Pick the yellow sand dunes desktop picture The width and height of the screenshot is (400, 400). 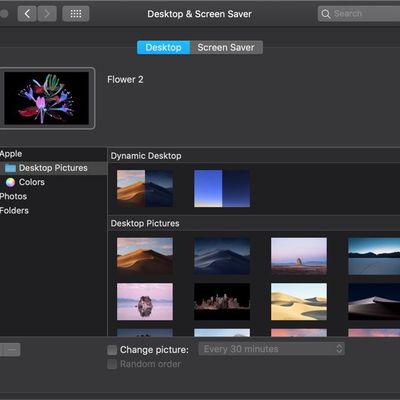click(299, 302)
